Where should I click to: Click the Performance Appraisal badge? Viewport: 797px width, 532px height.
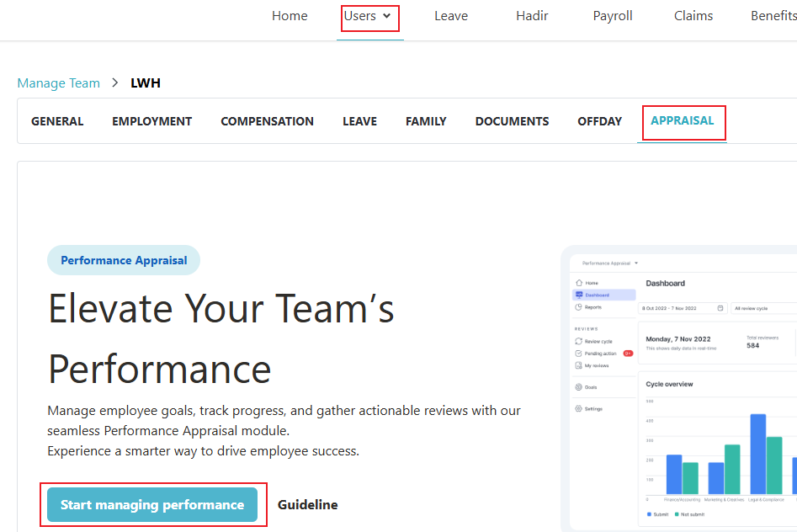[124, 260]
